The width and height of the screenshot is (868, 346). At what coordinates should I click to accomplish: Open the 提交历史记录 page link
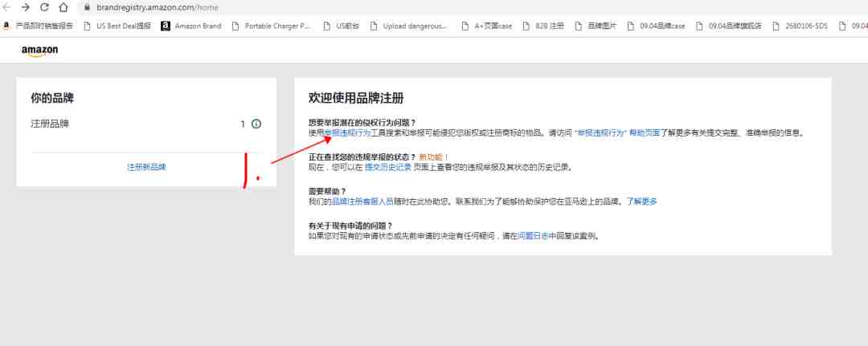[387, 167]
